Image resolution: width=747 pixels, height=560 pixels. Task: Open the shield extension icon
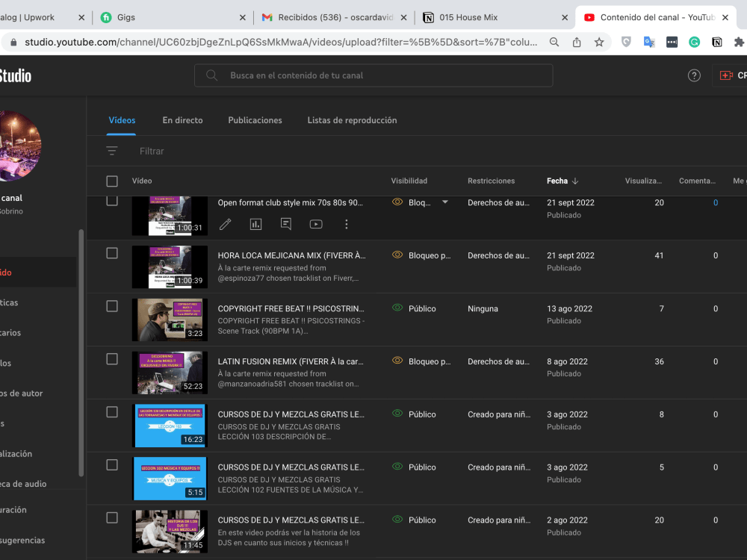point(626,43)
